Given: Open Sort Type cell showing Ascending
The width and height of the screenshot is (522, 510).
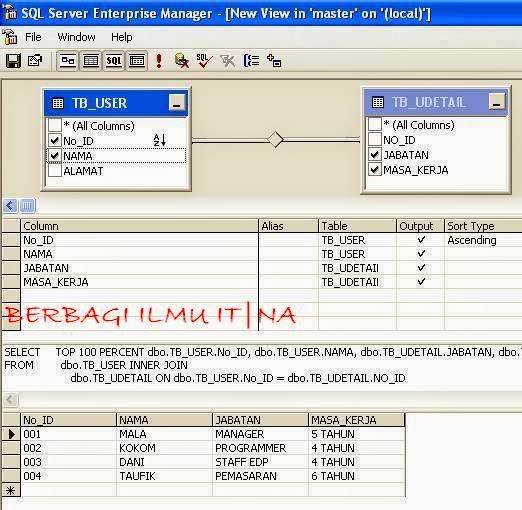Looking at the screenshot, I should [x=483, y=240].
